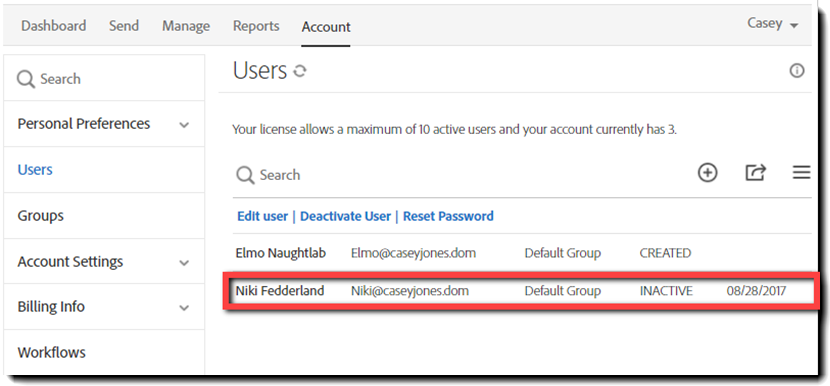Image resolution: width=830 pixels, height=386 pixels.
Task: Click the magnifier icon in sidebar search
Action: click(25, 79)
